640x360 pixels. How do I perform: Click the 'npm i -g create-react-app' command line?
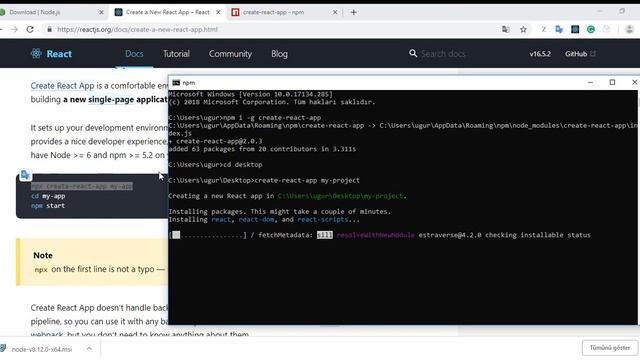244,118
